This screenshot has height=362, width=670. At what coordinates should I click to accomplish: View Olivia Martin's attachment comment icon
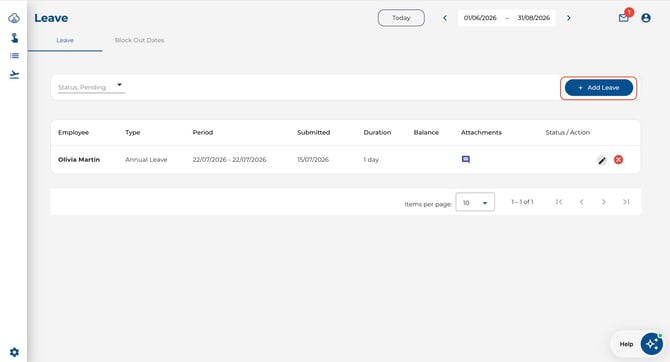tap(466, 159)
